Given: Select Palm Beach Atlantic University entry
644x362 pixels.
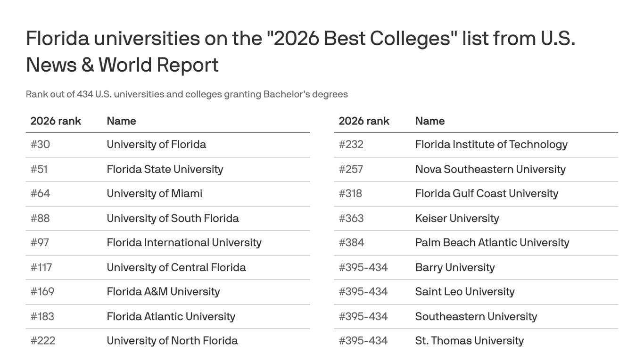Looking at the screenshot, I should (x=492, y=242).
